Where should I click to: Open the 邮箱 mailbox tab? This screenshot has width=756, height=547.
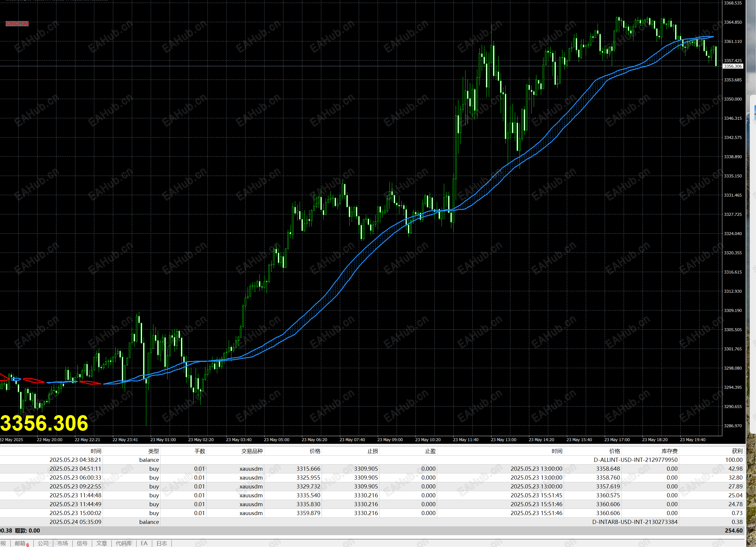coord(21,543)
